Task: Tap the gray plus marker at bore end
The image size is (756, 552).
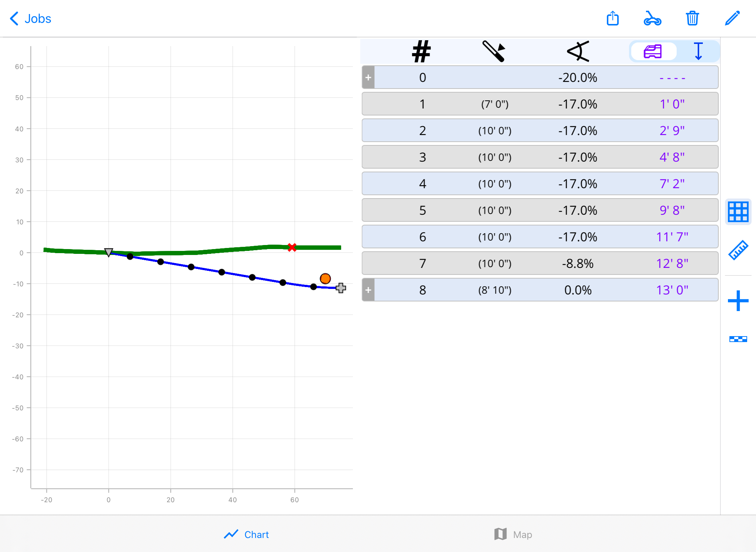Action: coord(341,288)
